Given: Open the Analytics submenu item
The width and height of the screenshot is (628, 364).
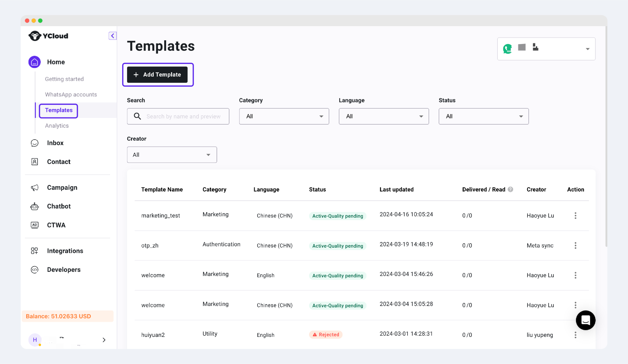Looking at the screenshot, I should (x=57, y=126).
